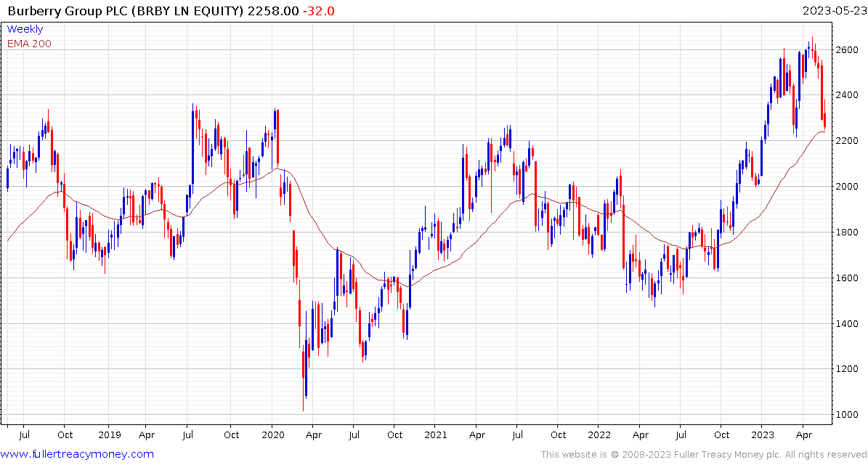Click the 2020 year axis label

point(272,435)
